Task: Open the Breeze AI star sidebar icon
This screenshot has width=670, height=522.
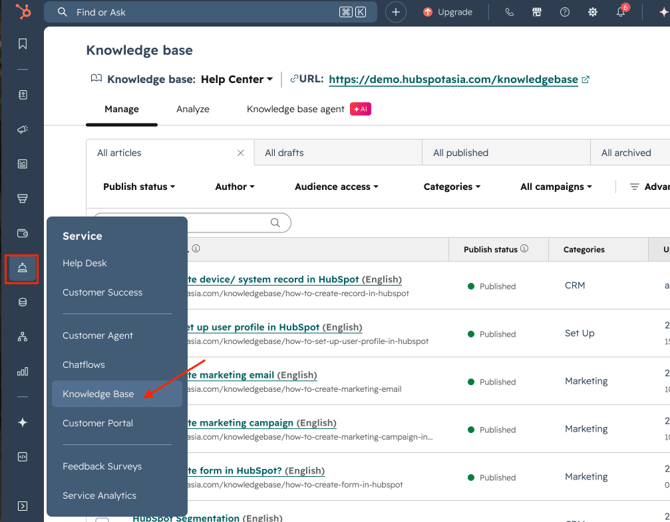Action: 23,422
